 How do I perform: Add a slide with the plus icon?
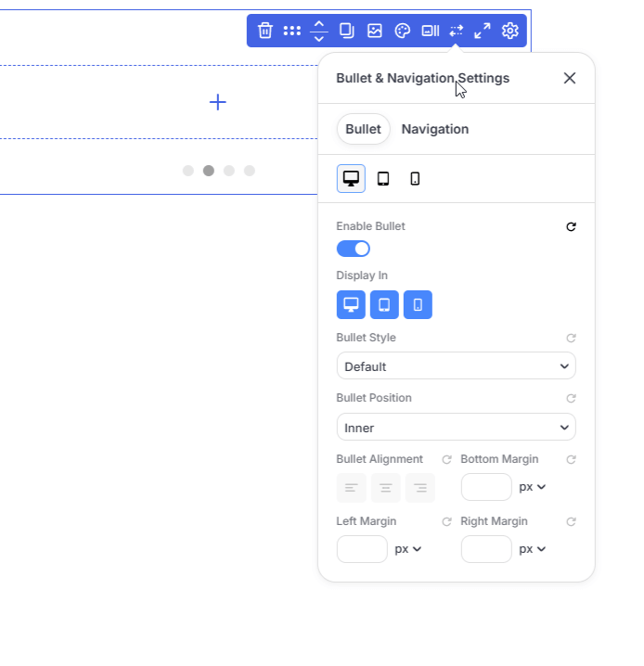pyautogui.click(x=218, y=102)
